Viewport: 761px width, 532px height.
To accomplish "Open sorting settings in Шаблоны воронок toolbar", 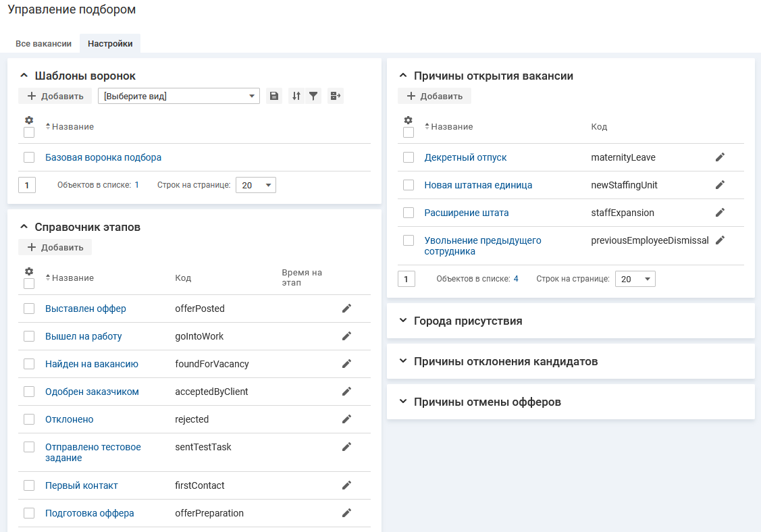I will (x=296, y=97).
